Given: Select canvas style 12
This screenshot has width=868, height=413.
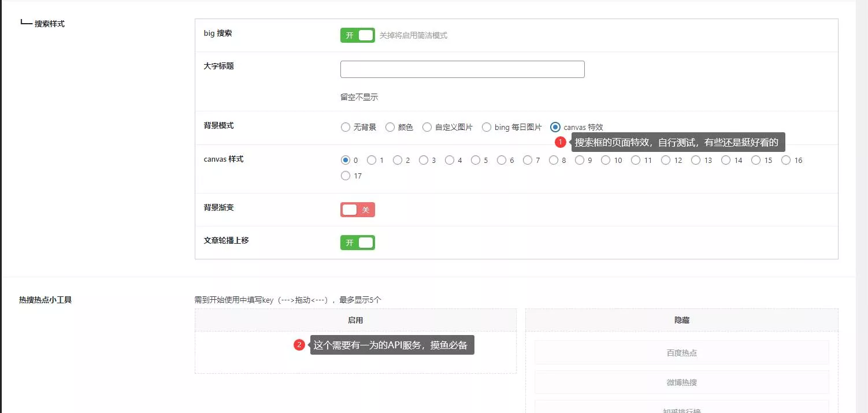Looking at the screenshot, I should click(x=666, y=160).
